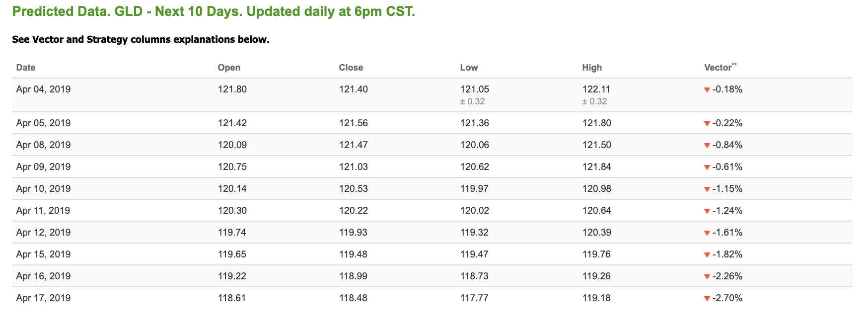Click red down arrow beside -0.18%
Image resolution: width=868 pixels, height=334 pixels.
pyautogui.click(x=707, y=90)
